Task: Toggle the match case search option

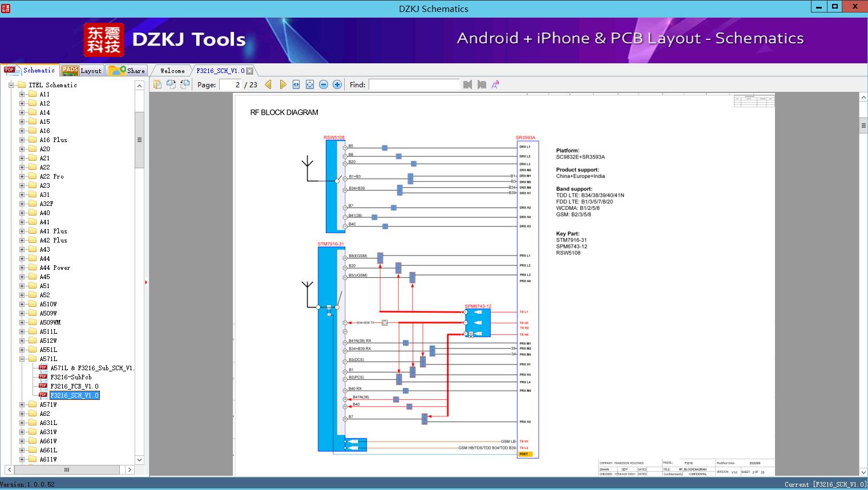Action: [495, 84]
